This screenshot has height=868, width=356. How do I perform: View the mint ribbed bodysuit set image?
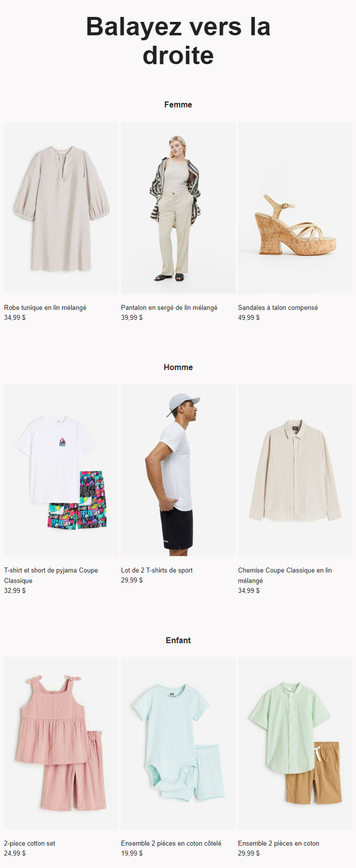(x=178, y=743)
